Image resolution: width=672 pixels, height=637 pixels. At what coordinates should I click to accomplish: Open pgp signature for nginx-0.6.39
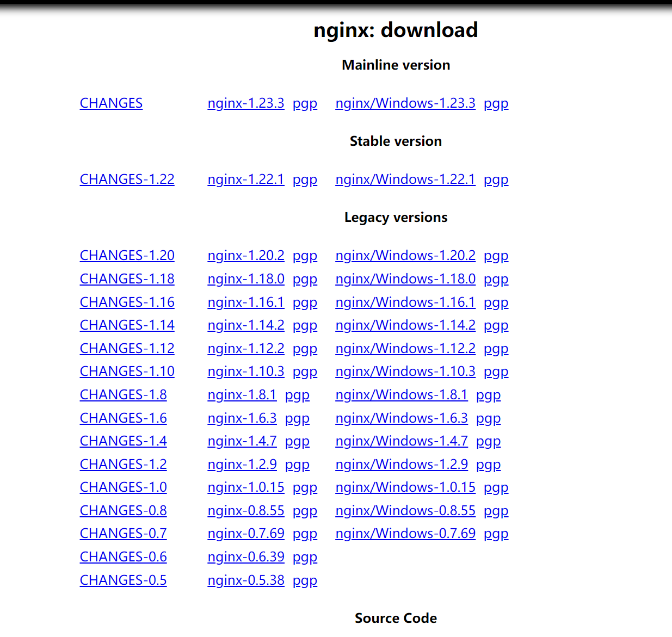[x=305, y=557]
